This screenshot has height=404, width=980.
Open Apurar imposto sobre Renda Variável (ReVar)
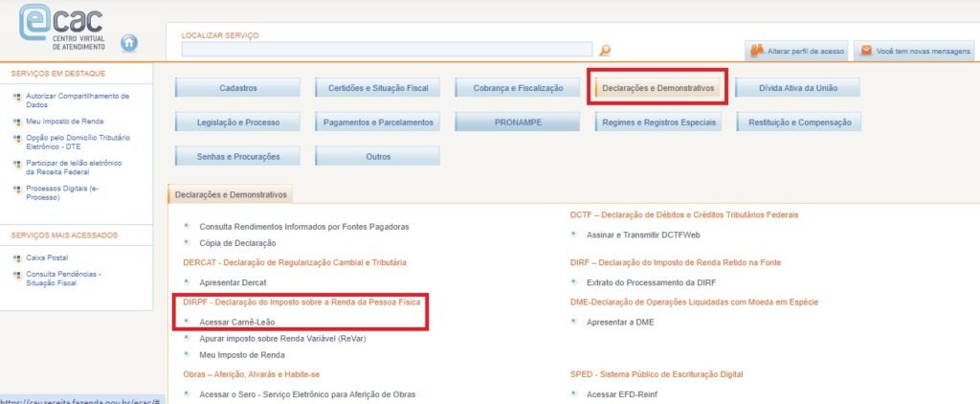click(282, 339)
